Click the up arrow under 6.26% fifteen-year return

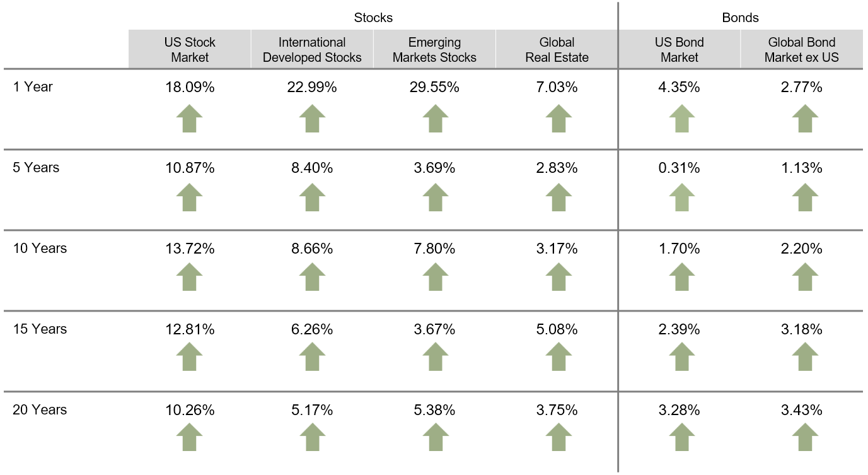[x=312, y=358]
